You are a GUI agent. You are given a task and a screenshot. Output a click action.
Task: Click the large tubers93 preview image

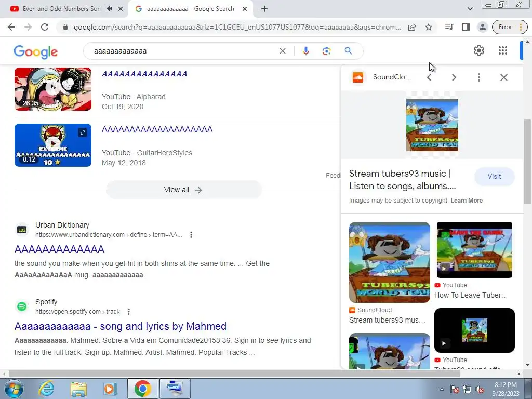(x=432, y=125)
